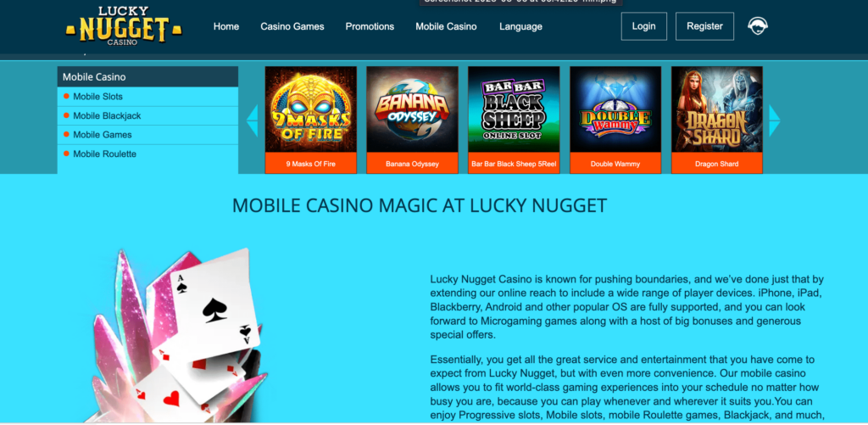Open the Promotions menu item
The height and width of the screenshot is (425, 868).
coord(370,26)
